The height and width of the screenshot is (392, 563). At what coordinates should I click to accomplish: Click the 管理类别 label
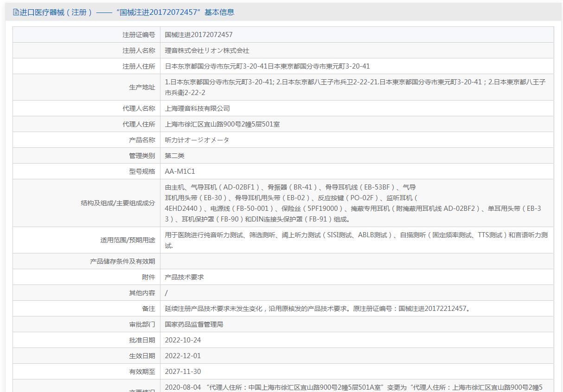142,156
